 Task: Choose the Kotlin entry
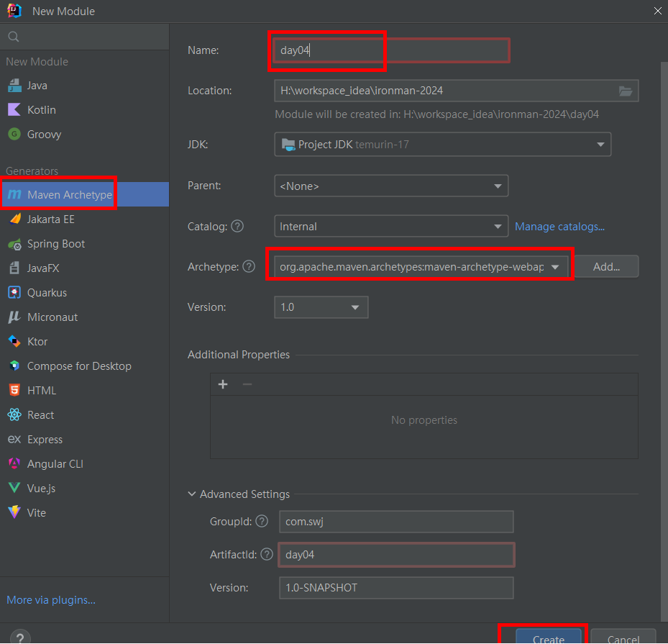coord(84,110)
